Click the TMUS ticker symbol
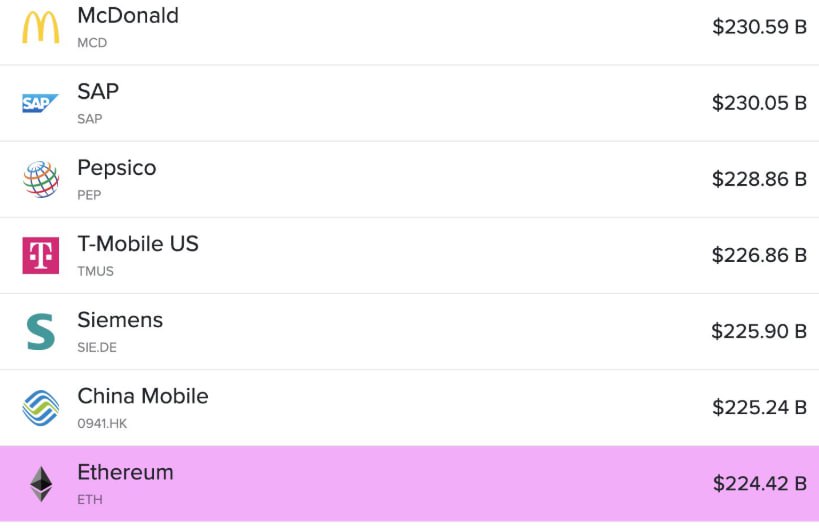This screenshot has height=528, width=819. (x=96, y=271)
